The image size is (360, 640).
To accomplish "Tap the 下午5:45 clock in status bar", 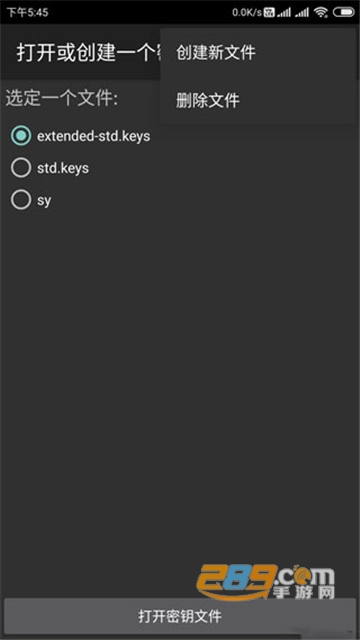I will (x=27, y=13).
